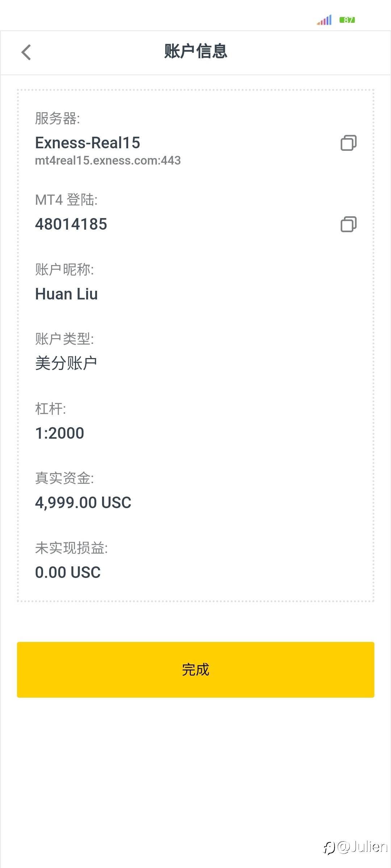
Task: Tap the 服务器 field label
Action: pyautogui.click(x=58, y=119)
